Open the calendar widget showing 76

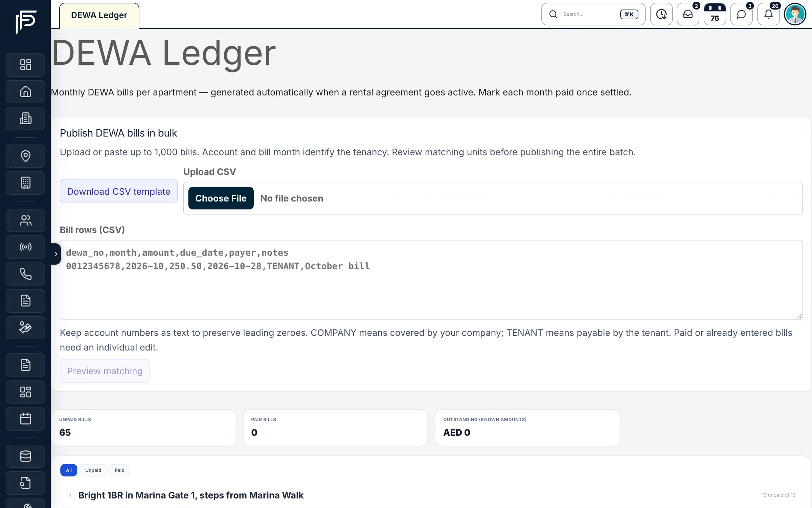(x=715, y=14)
